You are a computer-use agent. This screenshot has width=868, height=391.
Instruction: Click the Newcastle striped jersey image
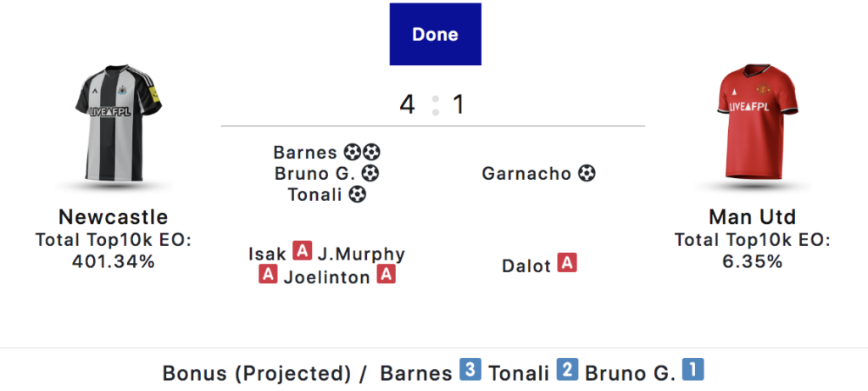pos(118,123)
